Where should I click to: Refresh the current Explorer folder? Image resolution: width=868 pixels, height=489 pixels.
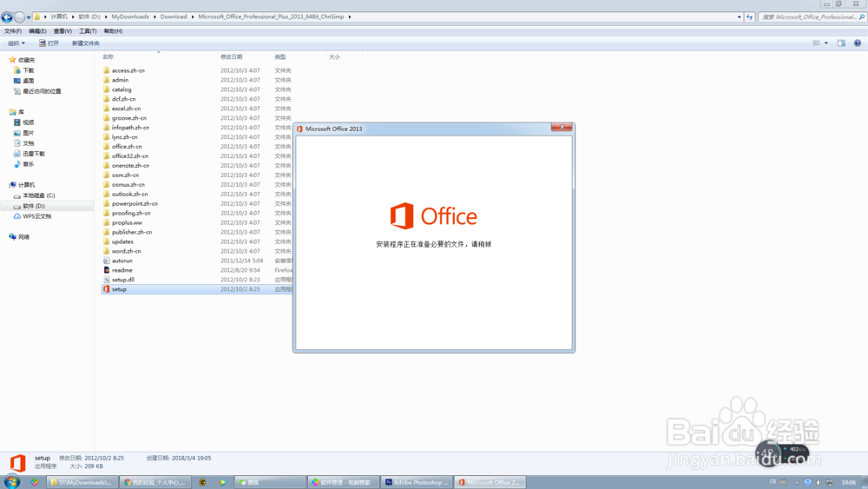point(750,17)
